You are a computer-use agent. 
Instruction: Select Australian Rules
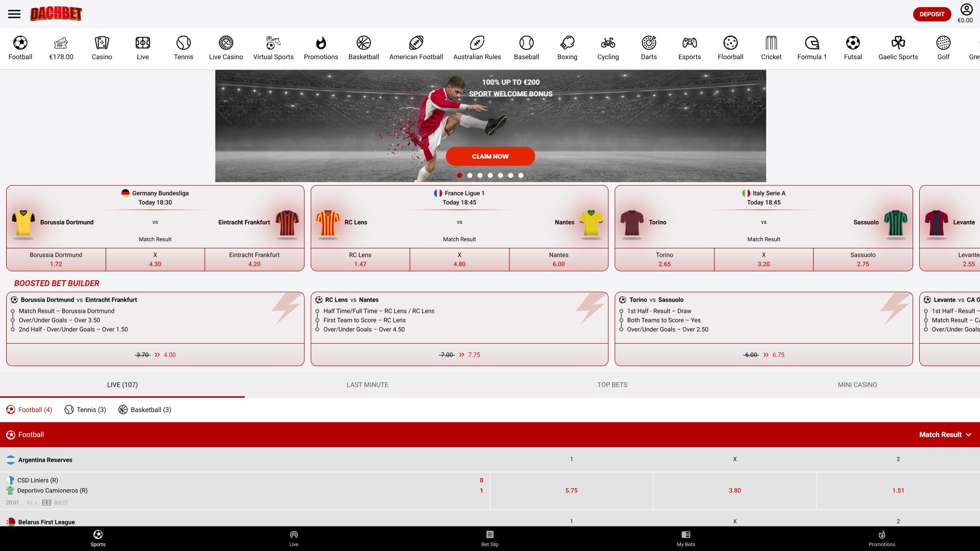(x=477, y=48)
